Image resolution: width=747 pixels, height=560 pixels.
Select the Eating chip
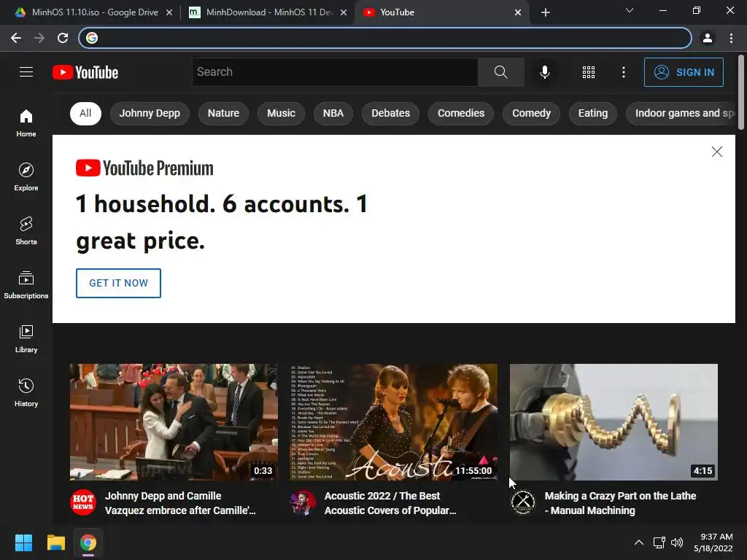pyautogui.click(x=592, y=113)
